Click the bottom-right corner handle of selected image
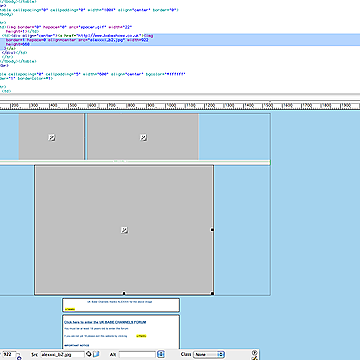This screenshot has width=360, height=360. (212, 293)
